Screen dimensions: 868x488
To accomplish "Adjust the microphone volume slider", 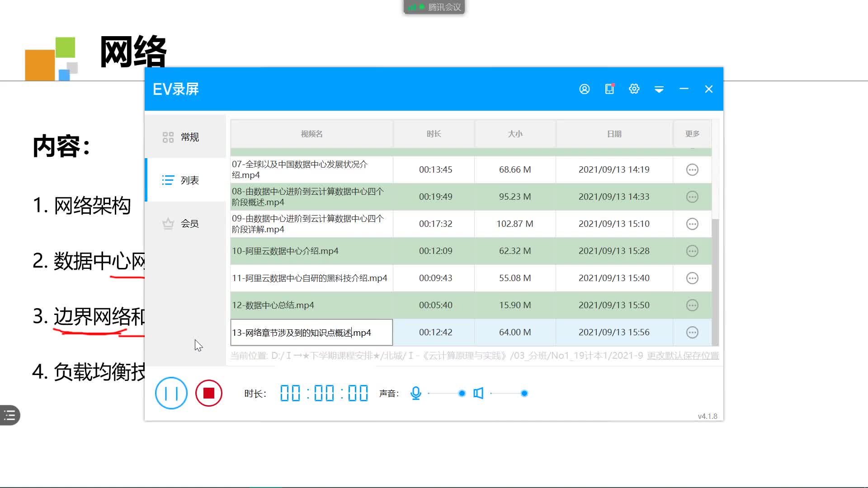I will (x=447, y=393).
